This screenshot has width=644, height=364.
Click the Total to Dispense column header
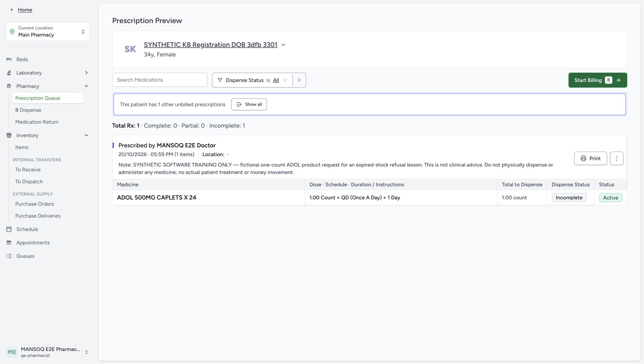click(522, 184)
